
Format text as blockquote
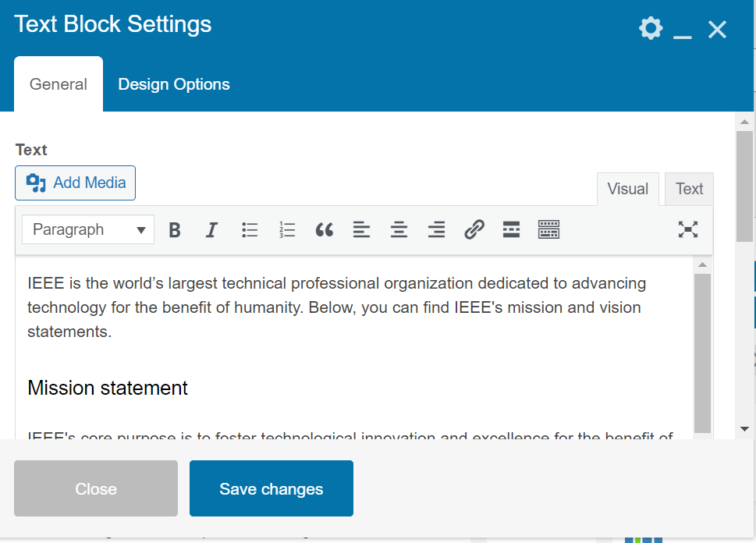324,229
